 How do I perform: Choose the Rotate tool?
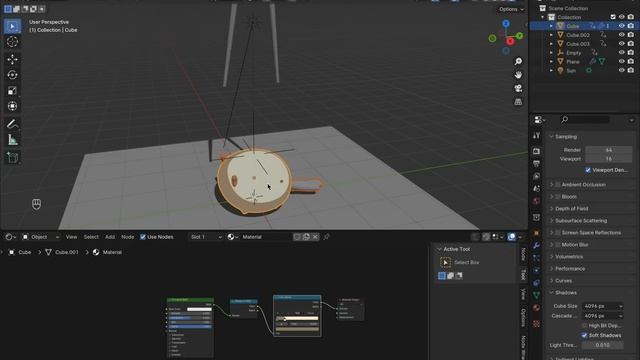coord(12,75)
